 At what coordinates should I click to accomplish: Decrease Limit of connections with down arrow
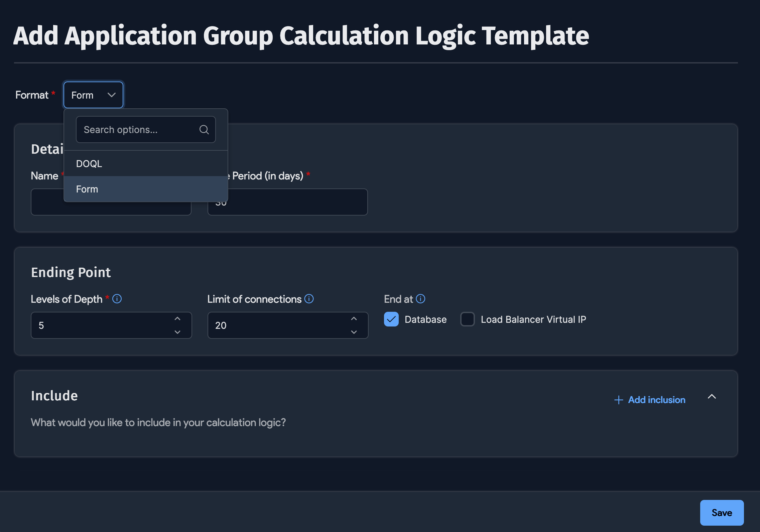pyautogui.click(x=354, y=332)
